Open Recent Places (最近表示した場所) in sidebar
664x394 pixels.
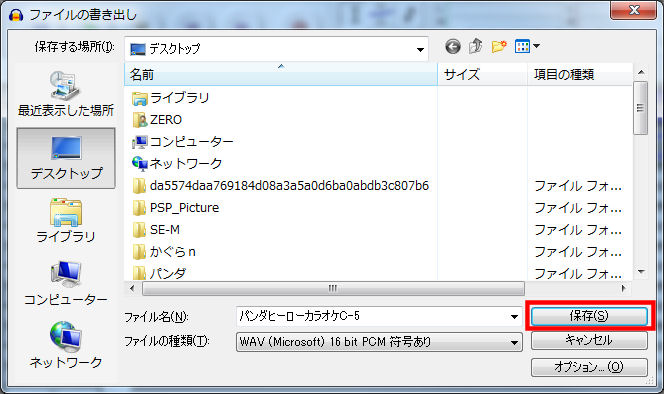click(x=66, y=94)
